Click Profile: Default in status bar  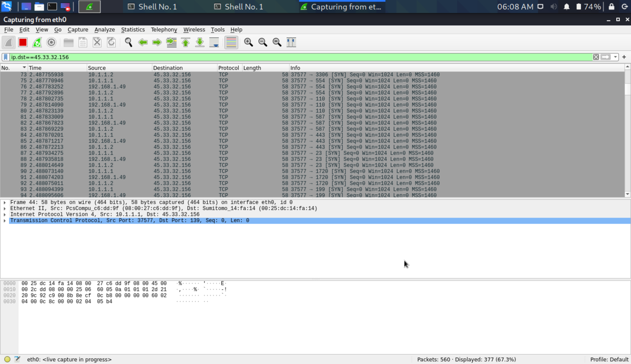609,360
